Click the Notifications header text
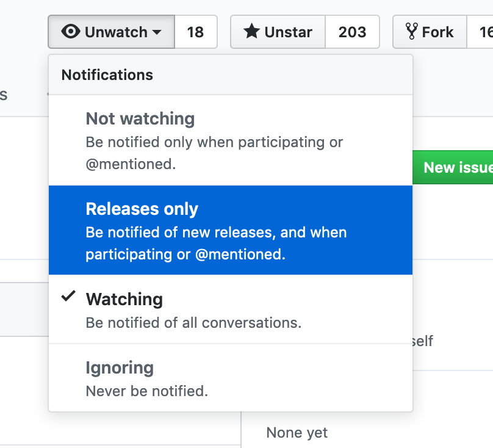 point(107,75)
